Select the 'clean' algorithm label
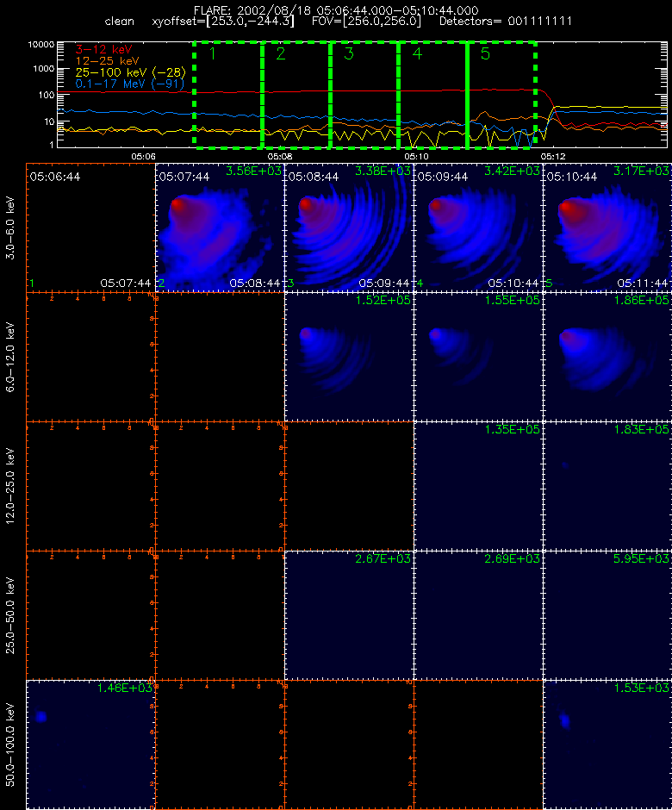This screenshot has width=672, height=810. (119, 22)
